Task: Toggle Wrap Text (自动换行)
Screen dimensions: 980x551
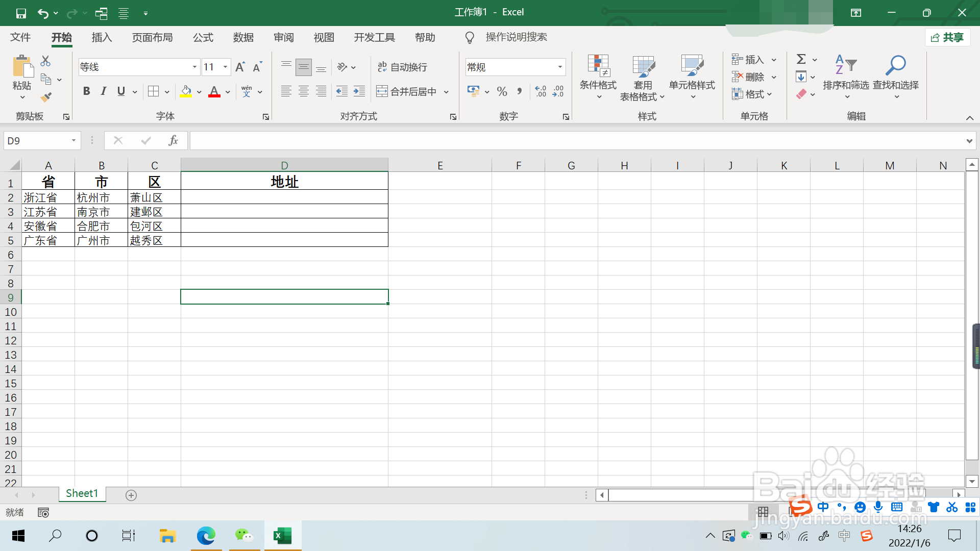Action: pyautogui.click(x=402, y=67)
